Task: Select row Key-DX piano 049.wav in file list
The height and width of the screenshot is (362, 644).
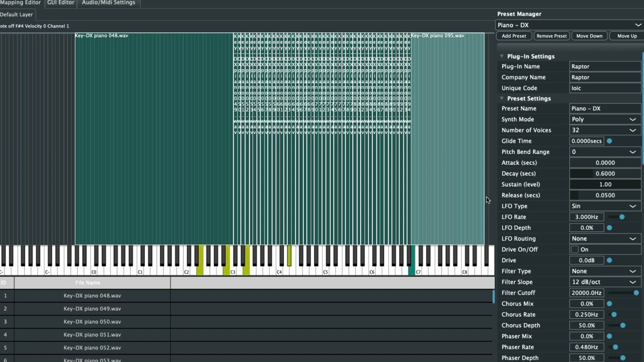Action: 247,309
